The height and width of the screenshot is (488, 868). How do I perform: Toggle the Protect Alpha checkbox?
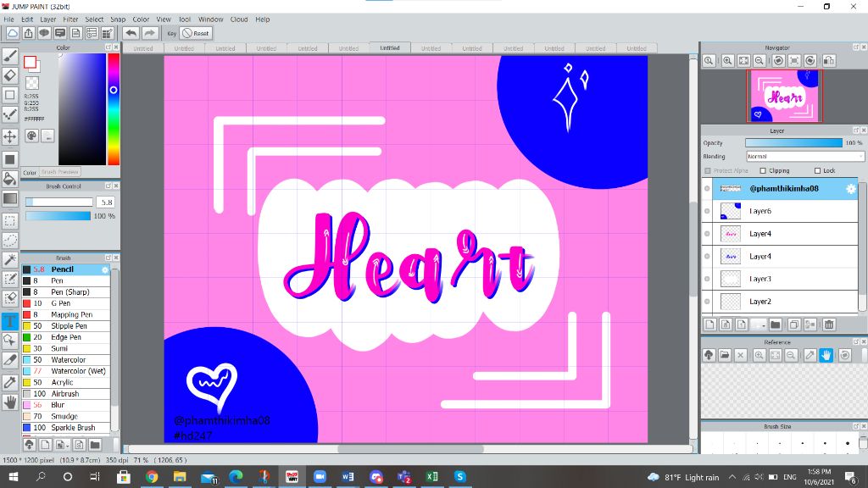click(708, 171)
